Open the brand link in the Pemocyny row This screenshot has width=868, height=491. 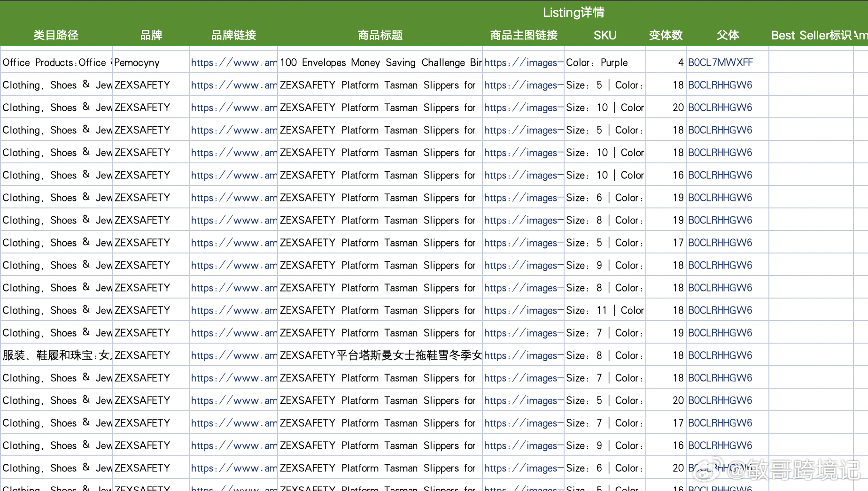pyautogui.click(x=233, y=62)
